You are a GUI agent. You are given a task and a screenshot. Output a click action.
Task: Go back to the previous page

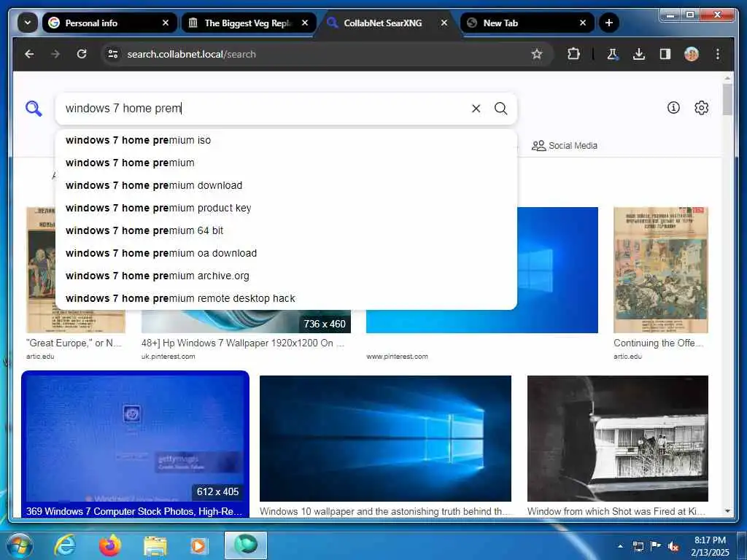click(x=29, y=54)
